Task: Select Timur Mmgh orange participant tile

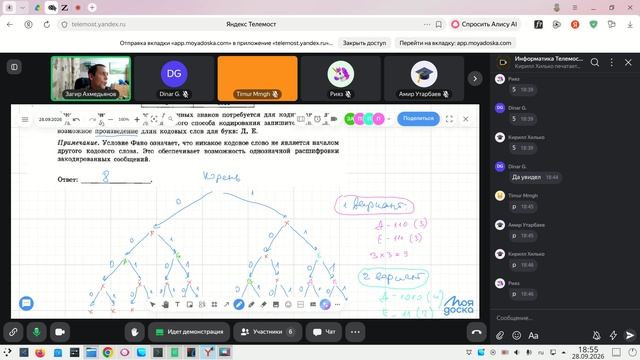Action: click(258, 78)
